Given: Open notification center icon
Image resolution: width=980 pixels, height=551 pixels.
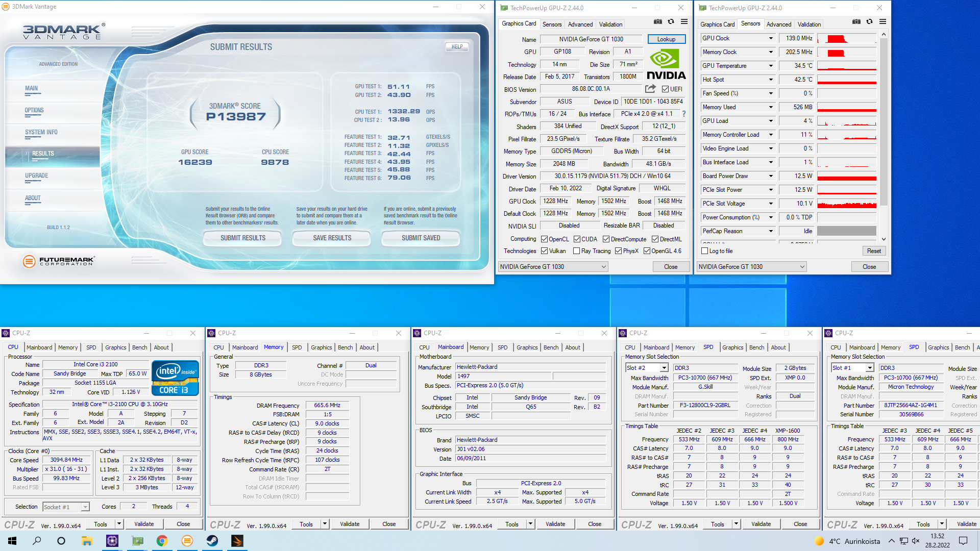Looking at the screenshot, I should 963,541.
